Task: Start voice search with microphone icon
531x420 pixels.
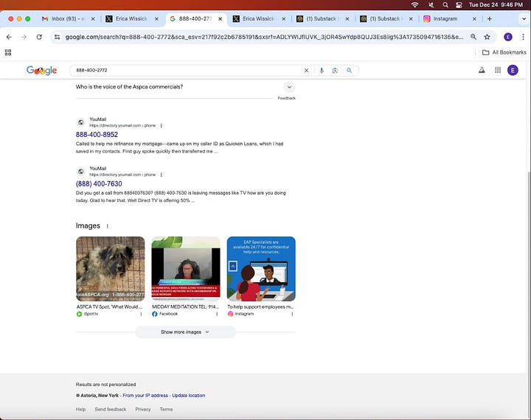Action: coord(322,71)
